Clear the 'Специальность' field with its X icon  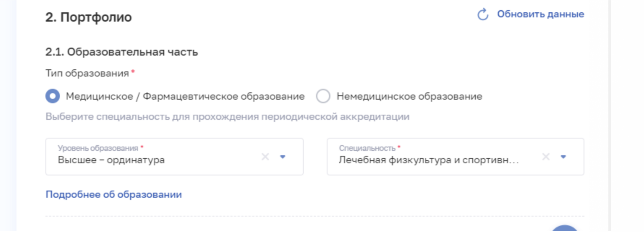(x=546, y=157)
